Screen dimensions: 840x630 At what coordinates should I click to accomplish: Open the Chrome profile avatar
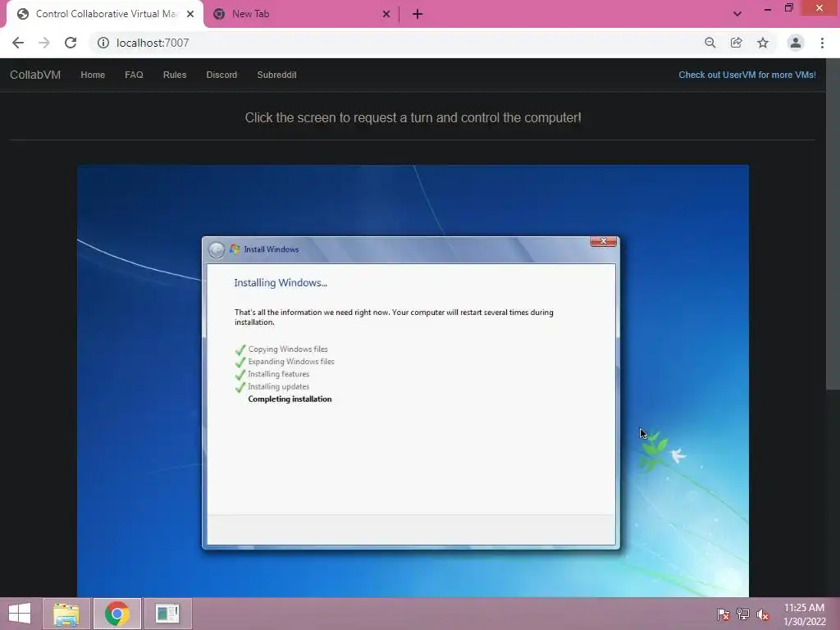coord(796,43)
